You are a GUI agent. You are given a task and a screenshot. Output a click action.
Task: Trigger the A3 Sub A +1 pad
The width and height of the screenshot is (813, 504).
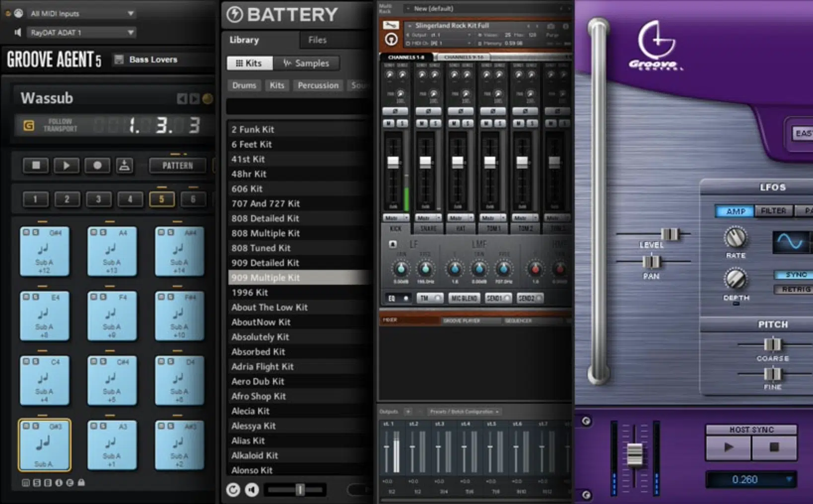tap(112, 445)
